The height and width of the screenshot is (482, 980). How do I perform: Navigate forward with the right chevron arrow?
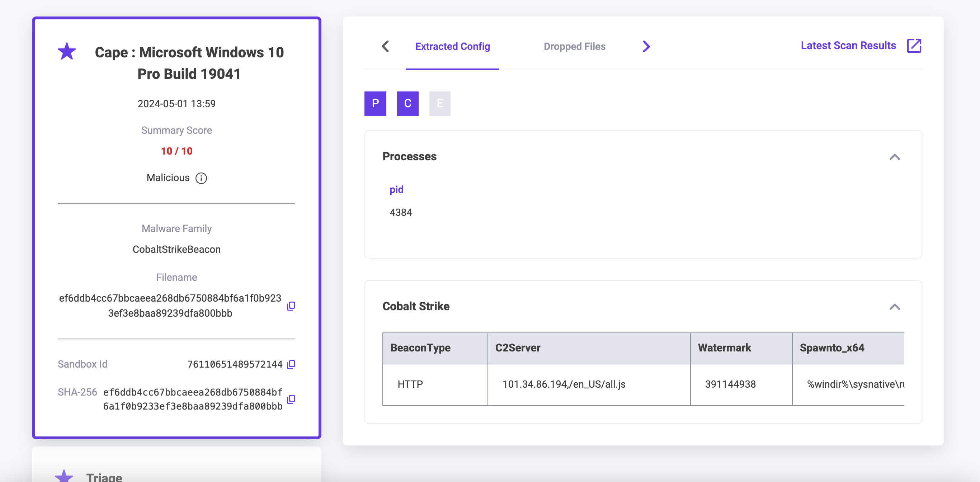point(646,46)
